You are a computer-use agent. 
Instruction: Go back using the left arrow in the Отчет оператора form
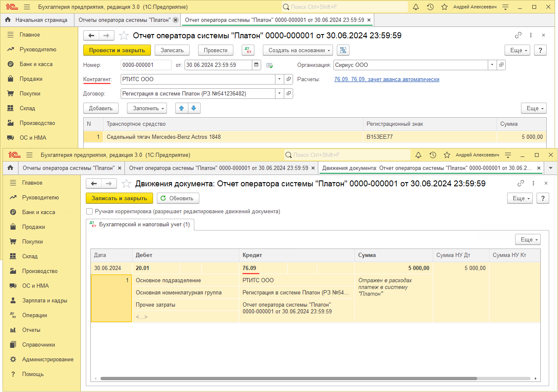click(x=91, y=35)
